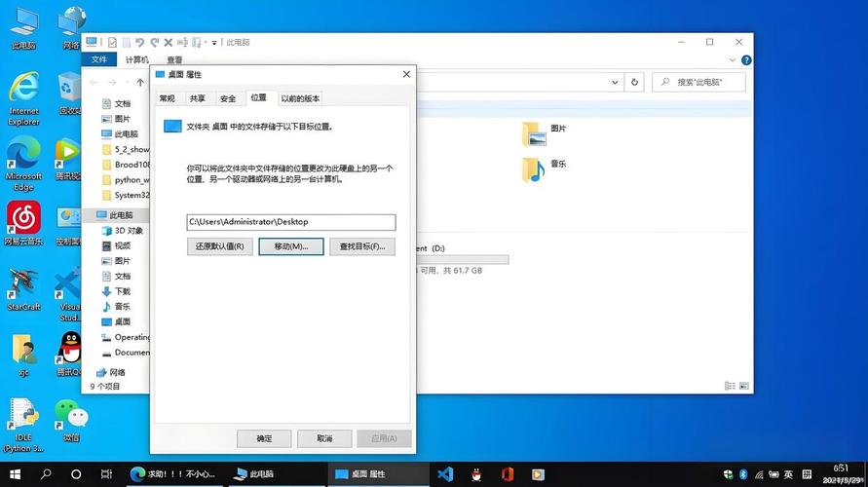This screenshot has width=868, height=487.
Task: Cancel the dialog with 取消
Action: [324, 438]
